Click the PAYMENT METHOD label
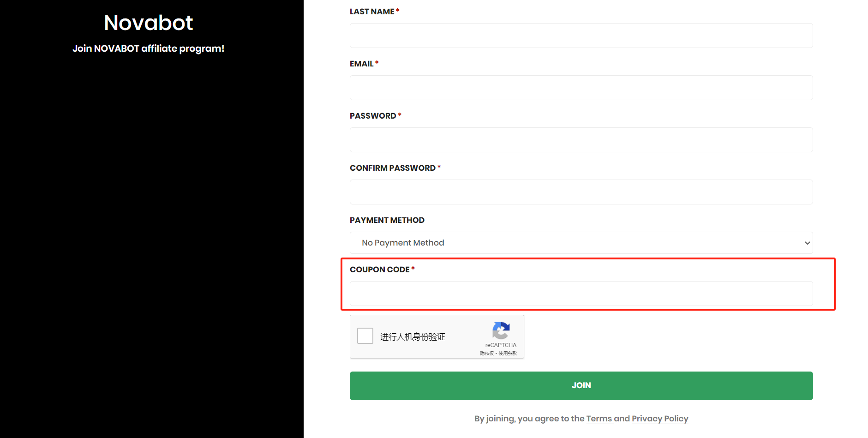The width and height of the screenshot is (868, 438). click(387, 220)
